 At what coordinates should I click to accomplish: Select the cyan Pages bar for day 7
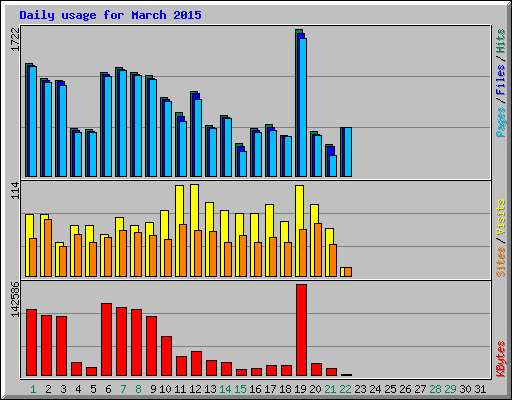[x=123, y=123]
